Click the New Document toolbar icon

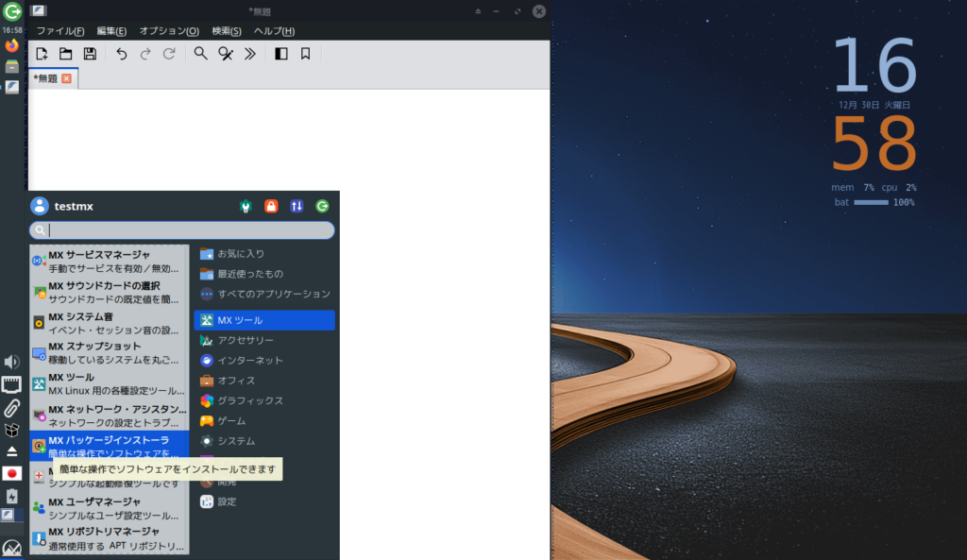click(42, 54)
